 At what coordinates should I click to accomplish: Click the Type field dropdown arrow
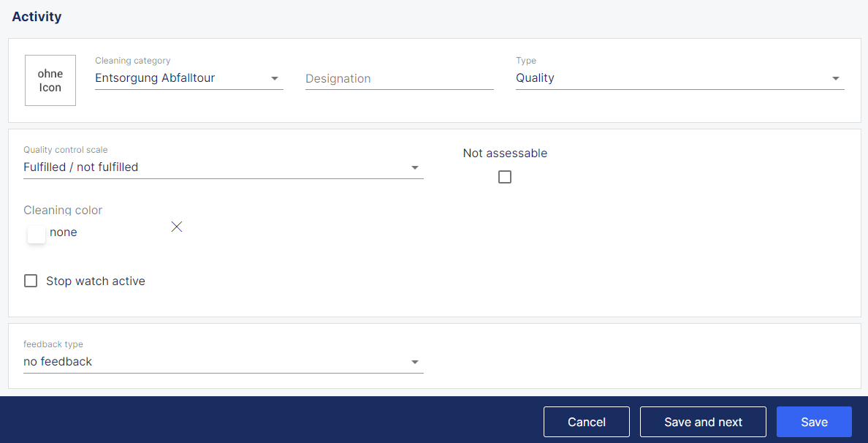(x=836, y=79)
